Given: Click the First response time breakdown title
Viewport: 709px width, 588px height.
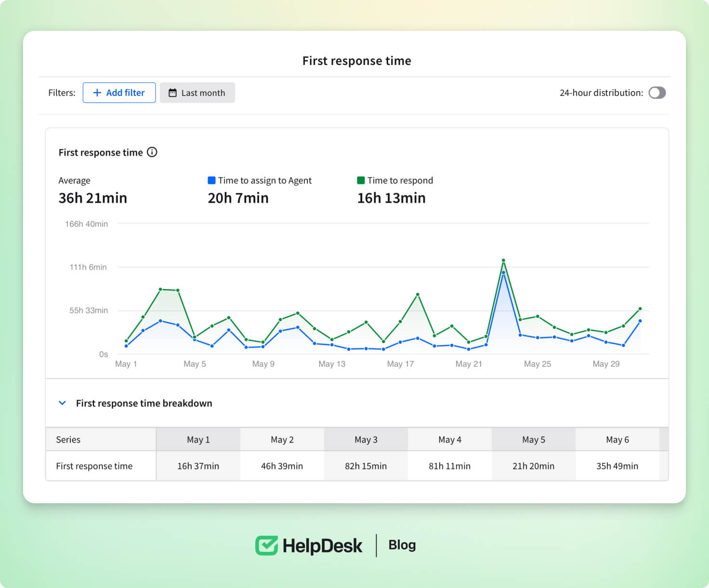Looking at the screenshot, I should 144,403.
